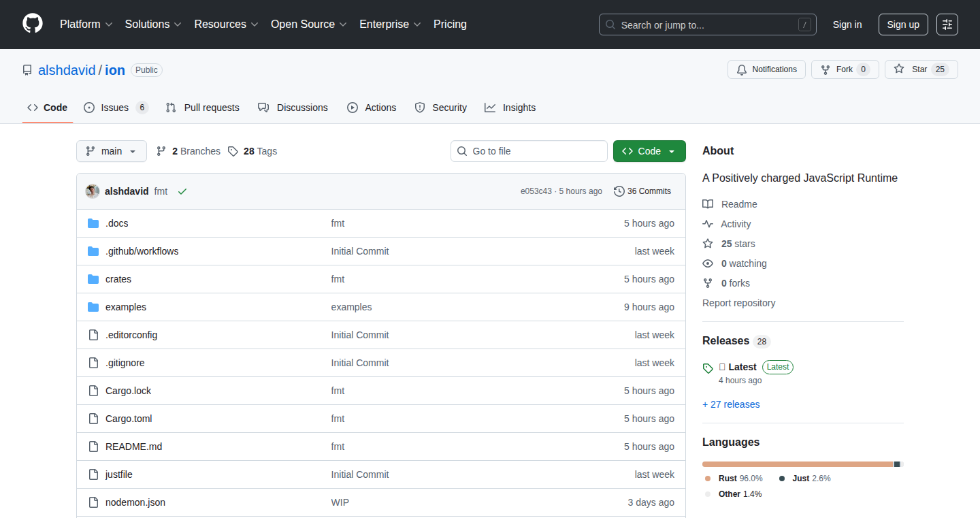Switch to the Issues tab
Viewport: 980px width, 518px height.
pos(116,108)
